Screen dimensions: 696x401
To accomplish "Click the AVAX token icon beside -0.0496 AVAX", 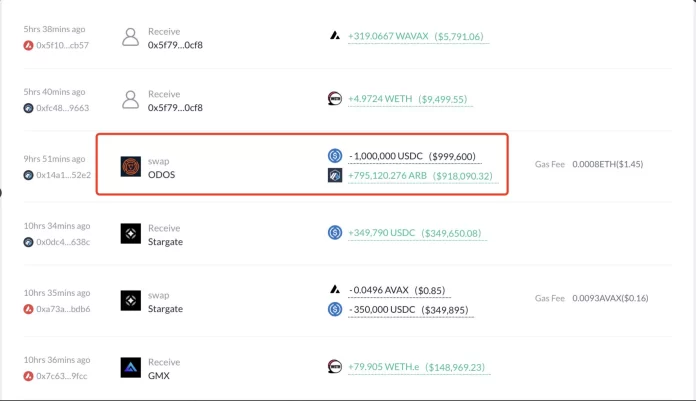I will click(x=336, y=290).
